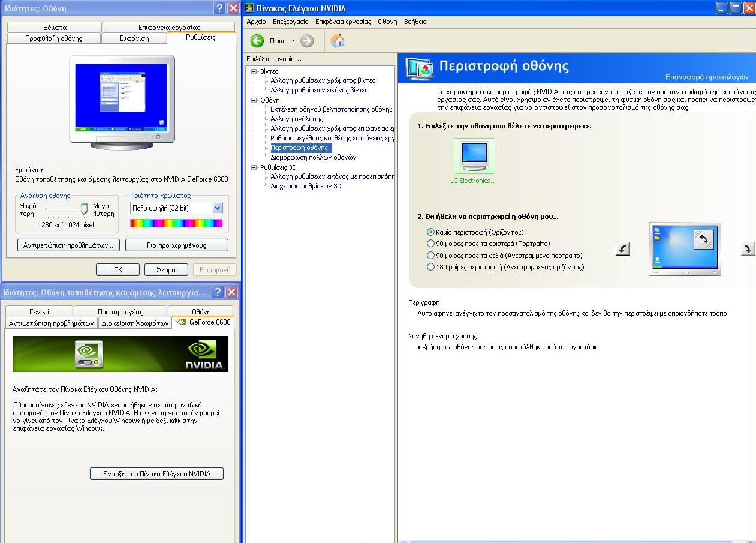756x543 pixels.
Task: Click the Για προχωρημένους button
Action: [176, 245]
